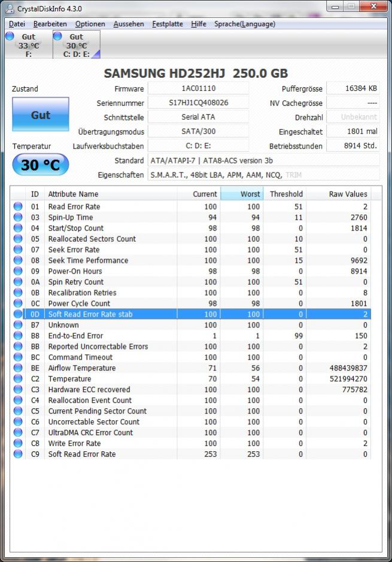Click the Schnittstelle field Serial ATA
The width and height of the screenshot is (392, 562).
198,117
